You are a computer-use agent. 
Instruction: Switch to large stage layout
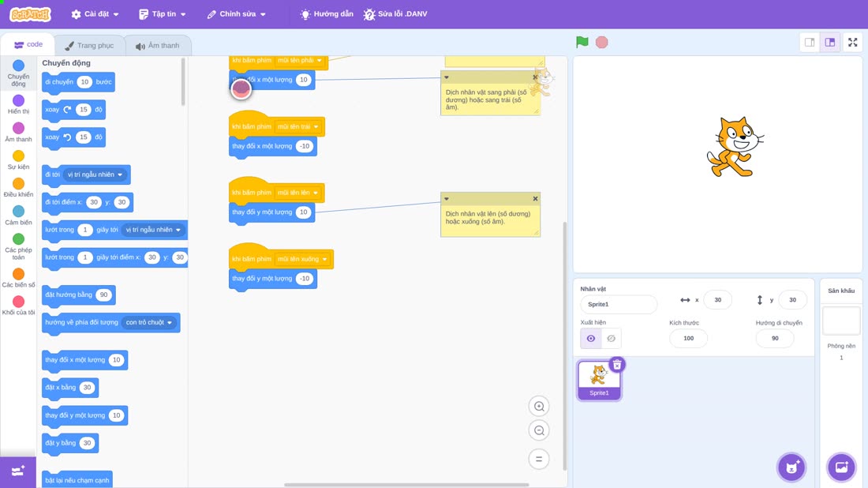pyautogui.click(x=830, y=42)
